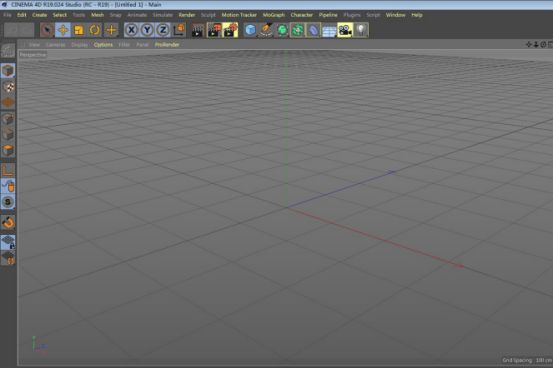Select the Move tool icon
This screenshot has height=368, width=553.
pyautogui.click(x=63, y=30)
